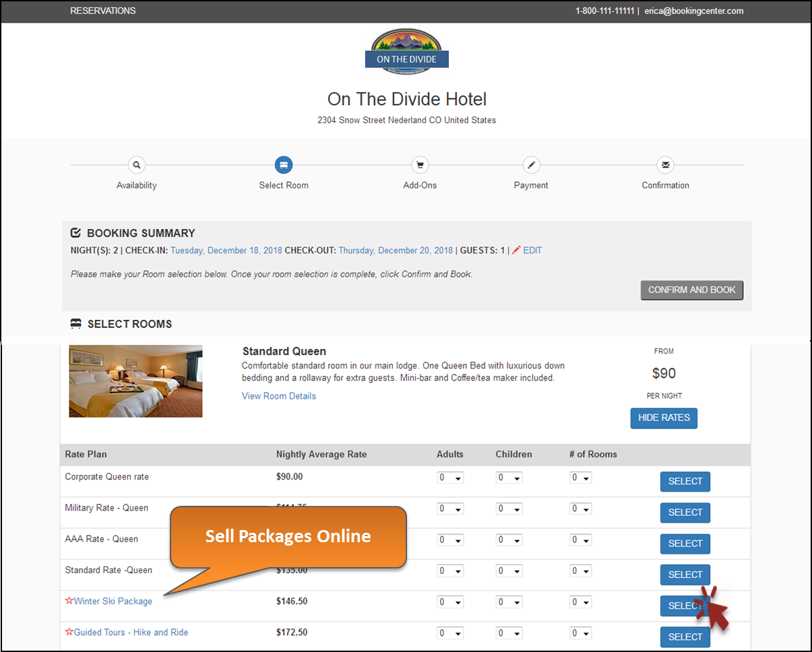
Task: Click SELECT for Winter Ski Package
Action: coord(685,606)
